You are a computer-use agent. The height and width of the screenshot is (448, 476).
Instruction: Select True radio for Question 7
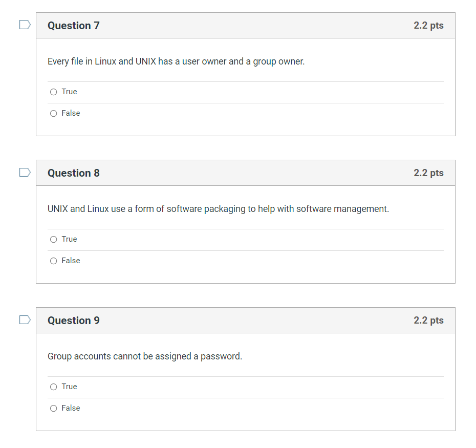click(53, 92)
